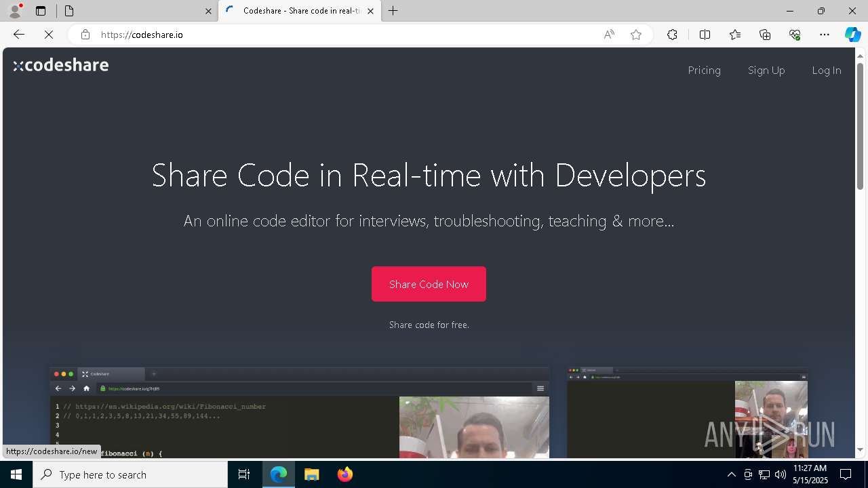Open volume control tray icon
Screen dimensions: 868x488
coord(780,474)
